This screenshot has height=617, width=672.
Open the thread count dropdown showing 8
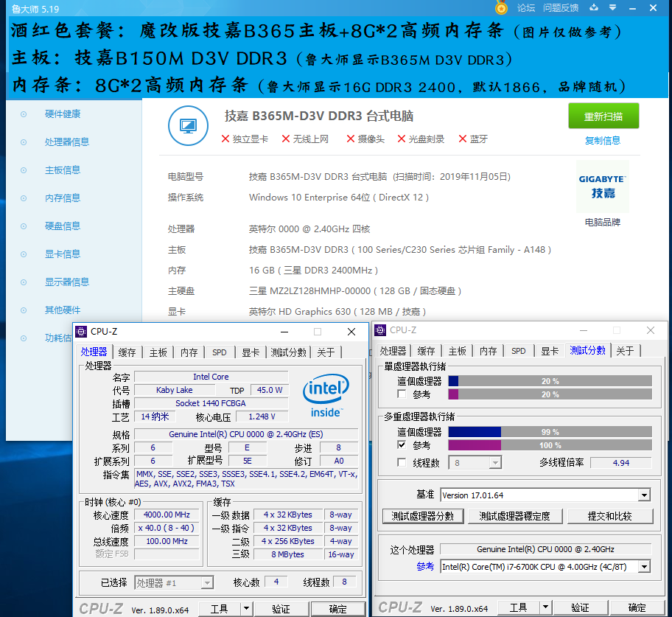point(475,463)
